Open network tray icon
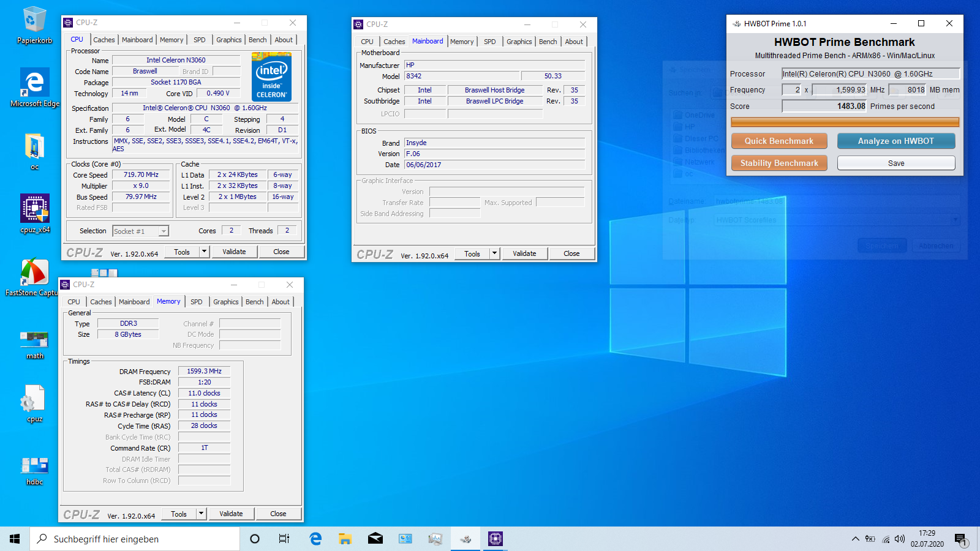Image resolution: width=980 pixels, height=551 pixels. [886, 539]
